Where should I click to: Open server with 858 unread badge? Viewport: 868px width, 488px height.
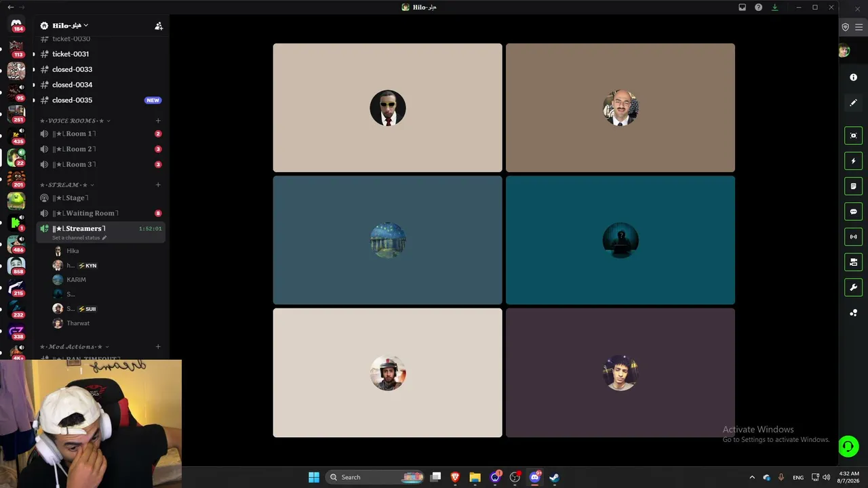click(16, 266)
